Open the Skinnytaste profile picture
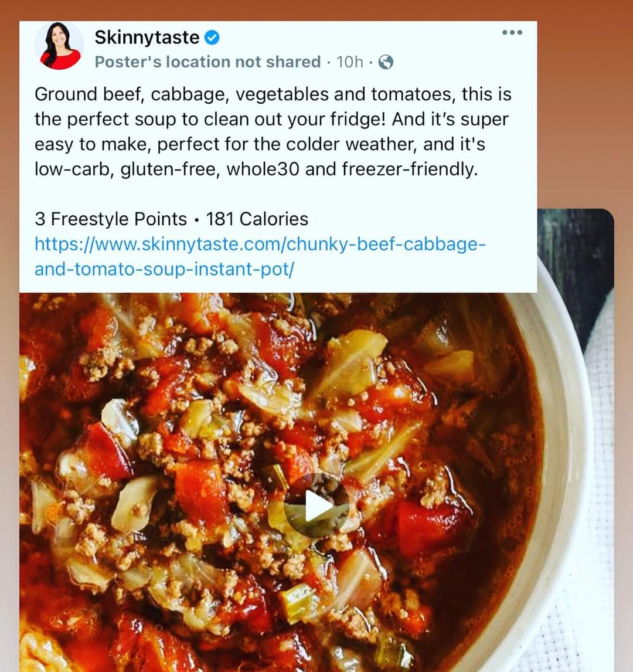The height and width of the screenshot is (672, 633). [x=59, y=46]
